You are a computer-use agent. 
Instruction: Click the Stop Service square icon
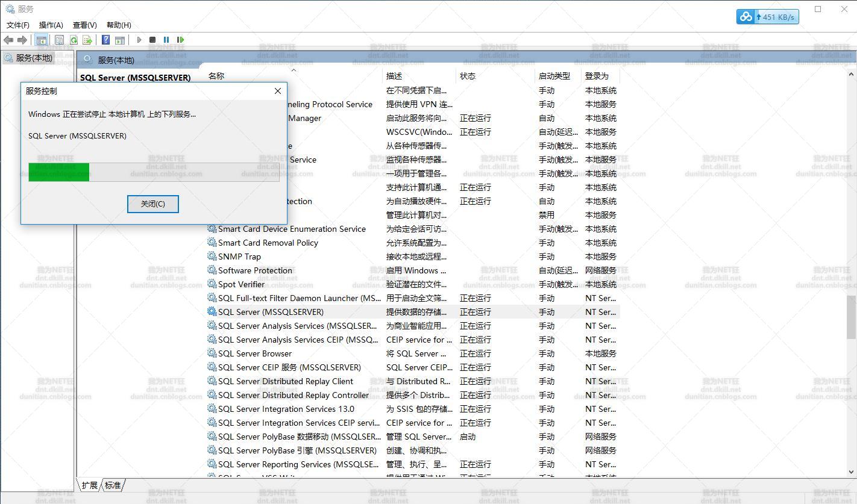click(x=152, y=40)
